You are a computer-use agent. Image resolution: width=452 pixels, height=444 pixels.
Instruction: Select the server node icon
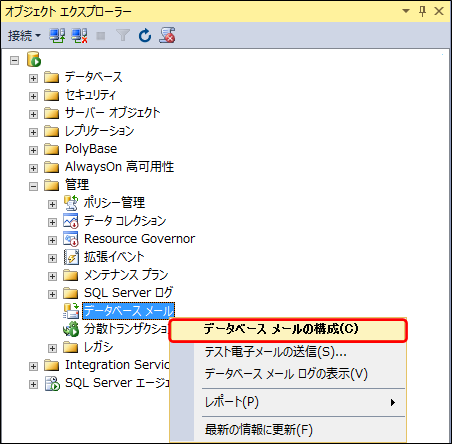(34, 59)
